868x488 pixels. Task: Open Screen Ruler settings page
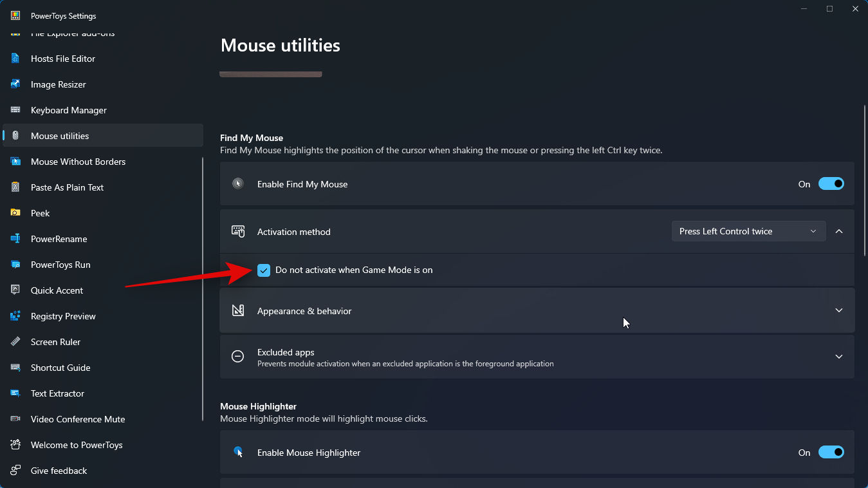[x=103, y=342]
